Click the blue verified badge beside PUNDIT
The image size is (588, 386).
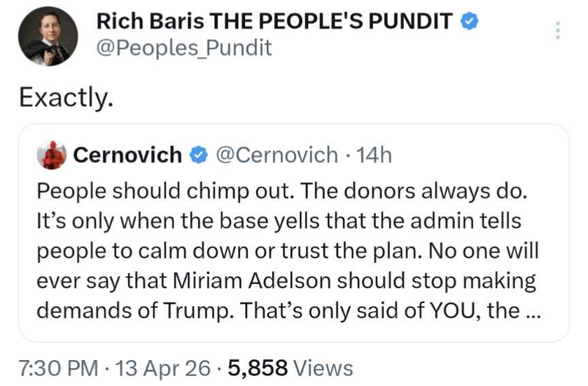click(470, 22)
